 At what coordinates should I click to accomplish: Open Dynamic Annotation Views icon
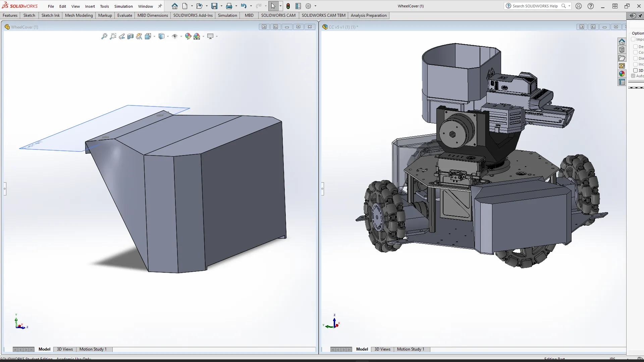139,36
